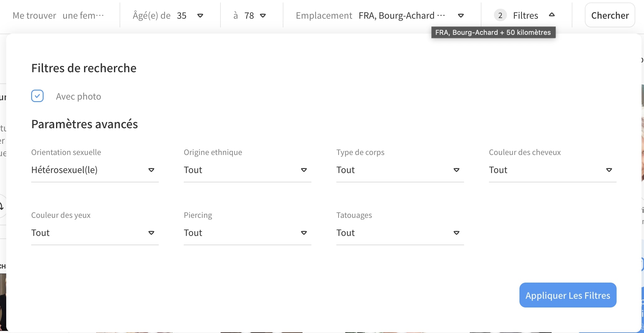Screen dimensions: 644x333
Task: Uncheck the Avec photo checkbox
Action: tap(37, 96)
